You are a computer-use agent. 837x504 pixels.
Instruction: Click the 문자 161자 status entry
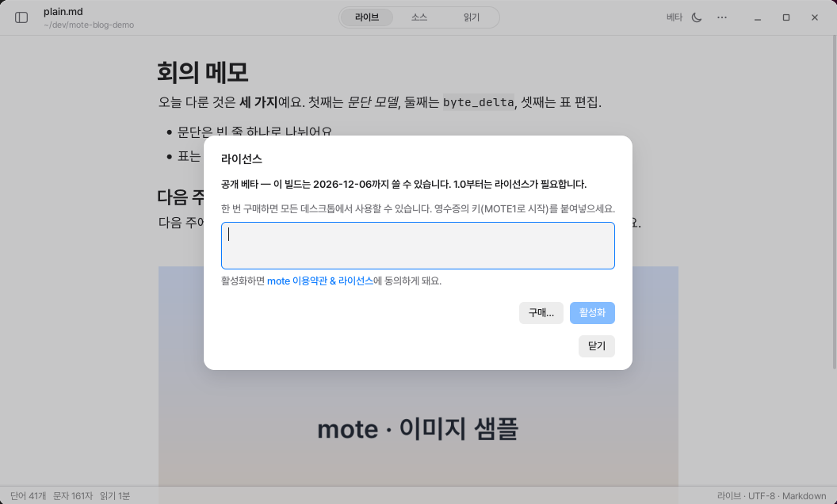coord(73,496)
